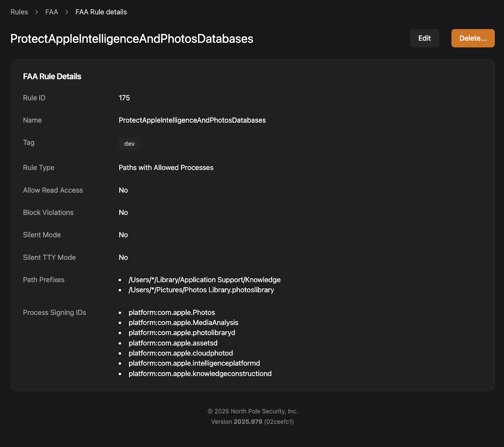
Task: Select the dev tag badge
Action: pyautogui.click(x=129, y=144)
